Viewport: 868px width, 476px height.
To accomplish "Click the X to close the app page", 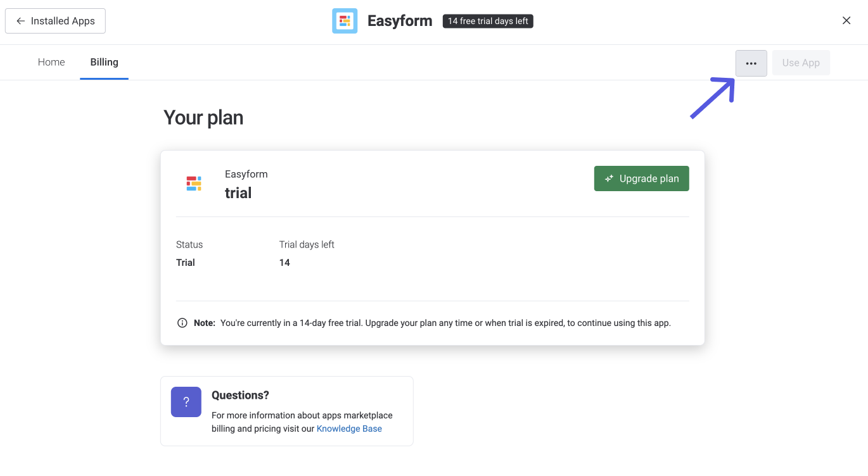I will pyautogui.click(x=846, y=20).
